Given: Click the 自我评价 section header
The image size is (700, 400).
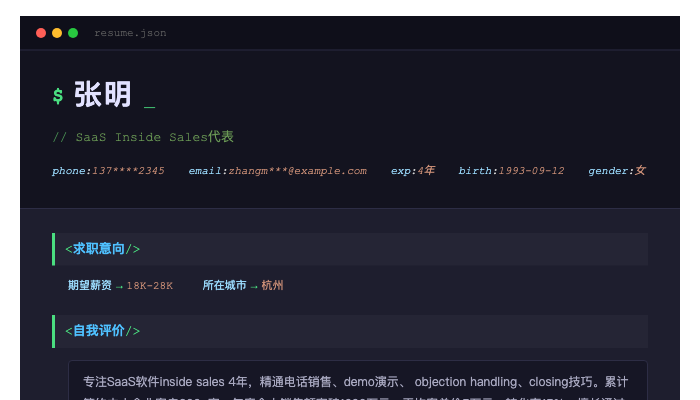Looking at the screenshot, I should [x=350, y=331].
